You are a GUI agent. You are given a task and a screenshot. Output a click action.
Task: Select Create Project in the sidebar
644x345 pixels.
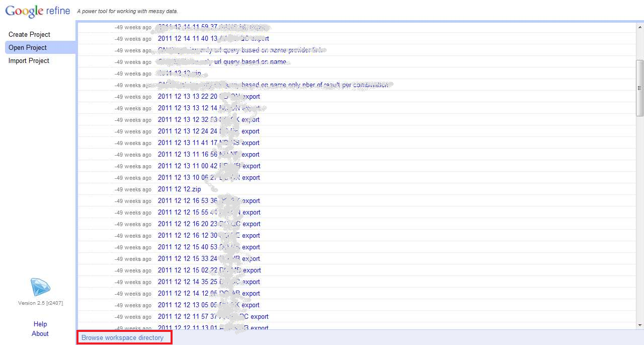click(29, 34)
